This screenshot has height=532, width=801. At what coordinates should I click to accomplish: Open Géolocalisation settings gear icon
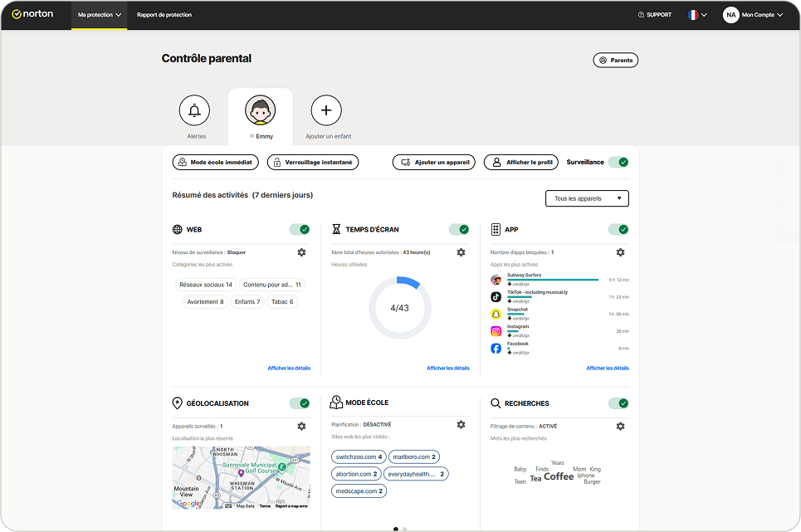coord(301,427)
